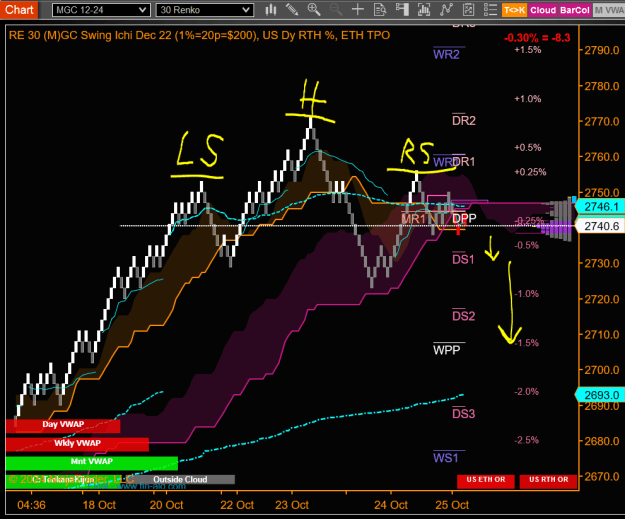
Task: Click the 20 Oct date axis label
Action: [166, 505]
